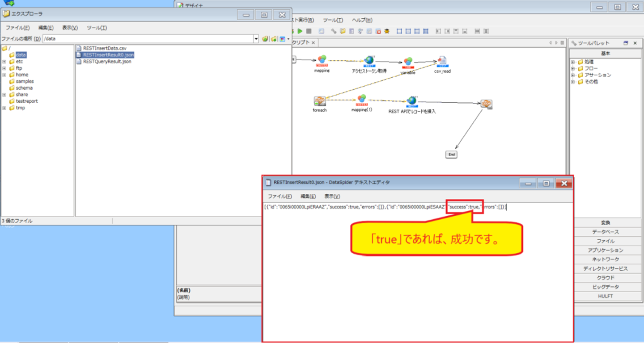Open the ファイル palette section

(x=606, y=241)
